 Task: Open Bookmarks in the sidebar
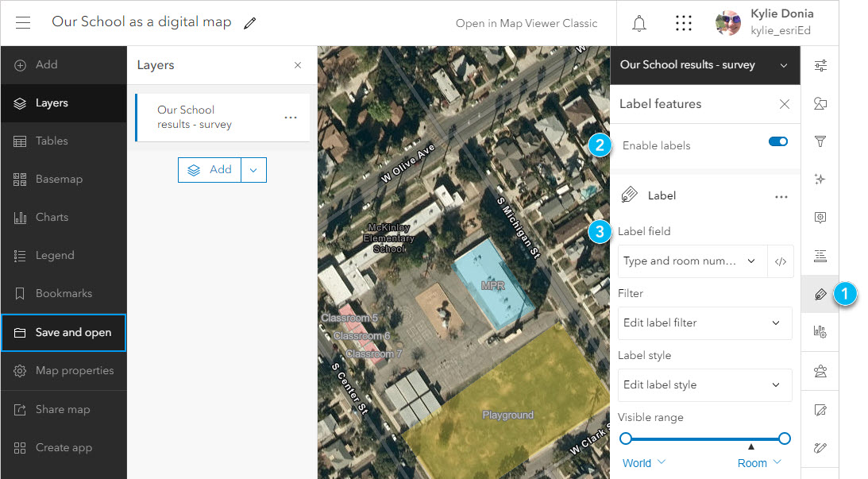point(64,293)
